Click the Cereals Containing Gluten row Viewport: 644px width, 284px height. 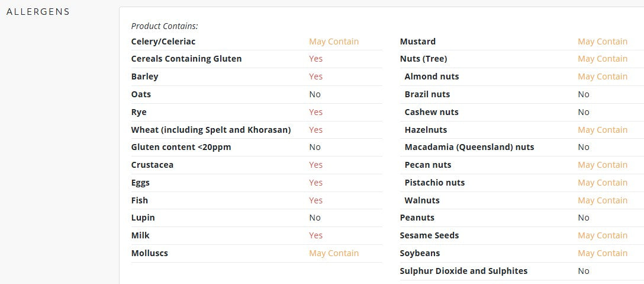[x=256, y=59]
